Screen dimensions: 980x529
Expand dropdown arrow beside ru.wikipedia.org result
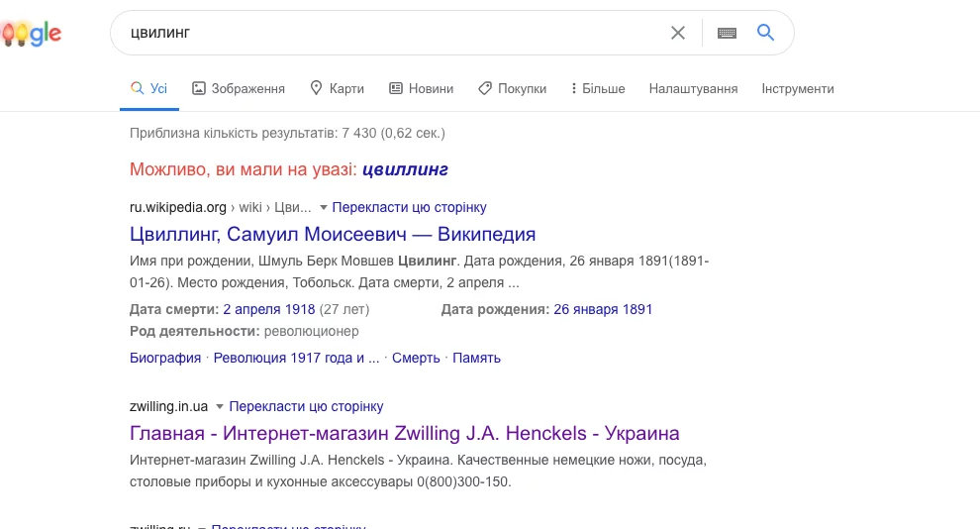pyautogui.click(x=323, y=208)
